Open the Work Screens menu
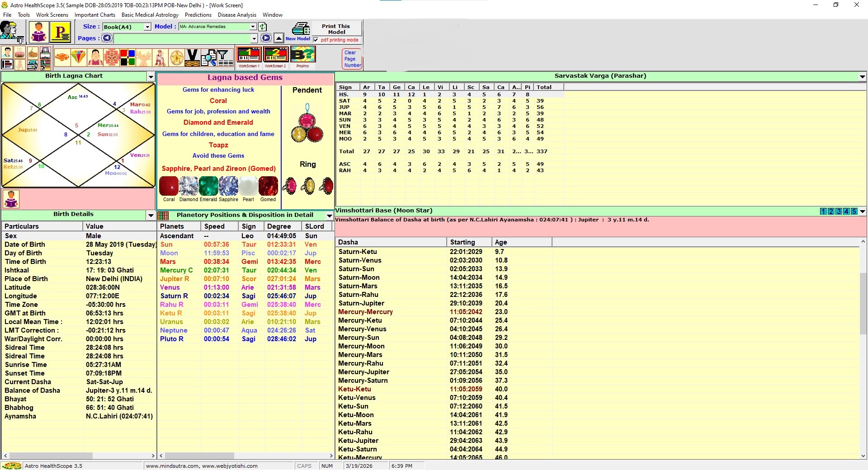868x470 pixels. point(52,14)
